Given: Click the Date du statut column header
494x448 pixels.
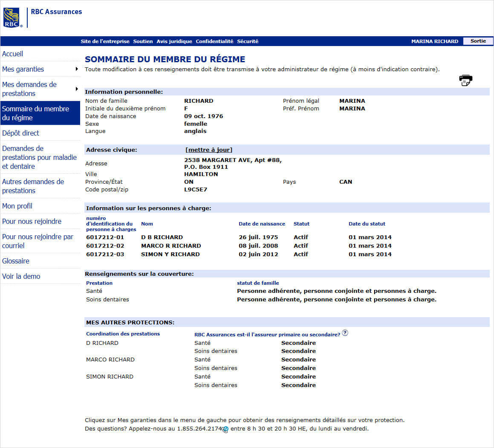Looking at the screenshot, I should 367,224.
